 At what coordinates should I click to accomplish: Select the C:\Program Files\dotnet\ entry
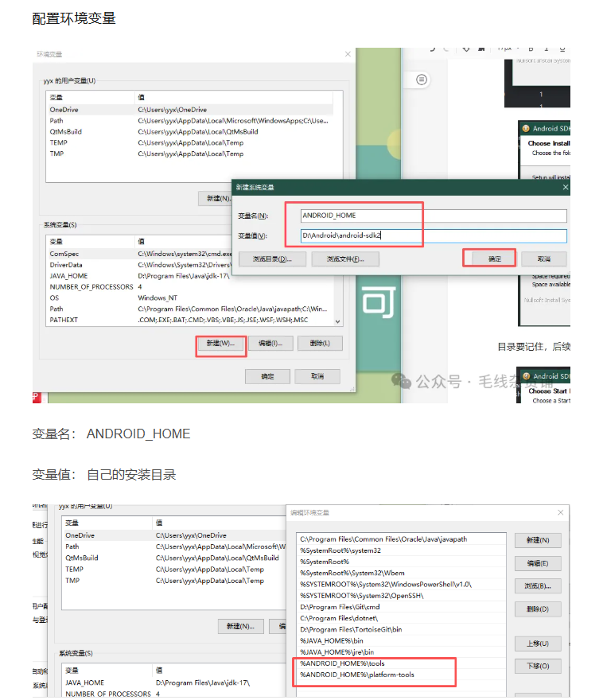(401, 618)
